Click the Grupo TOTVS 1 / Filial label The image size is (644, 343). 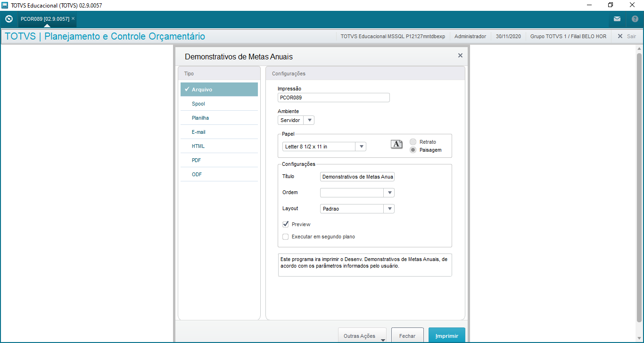click(x=568, y=36)
